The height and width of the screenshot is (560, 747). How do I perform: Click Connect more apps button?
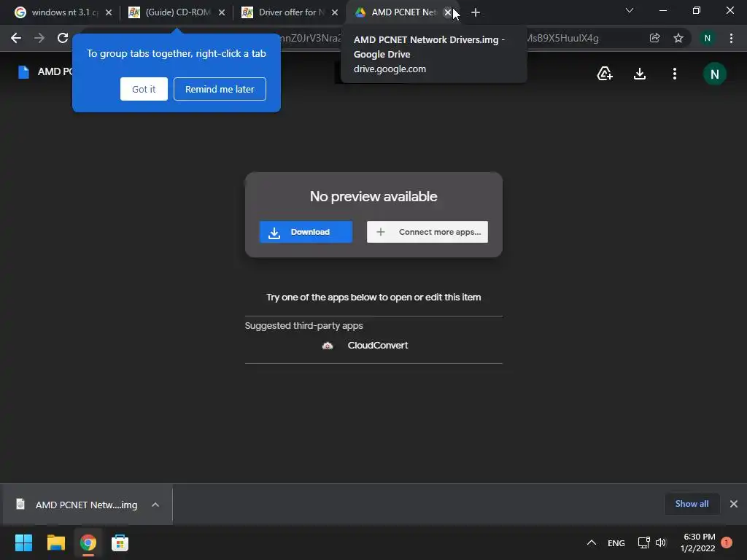coord(427,232)
